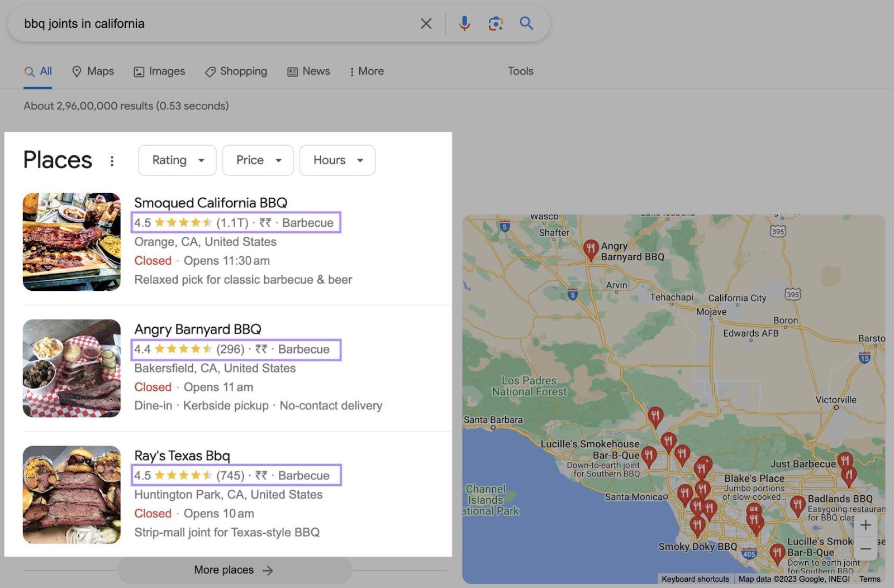Zoom in on the map with the plus icon
Screen dimensions: 894x588
[866, 524]
